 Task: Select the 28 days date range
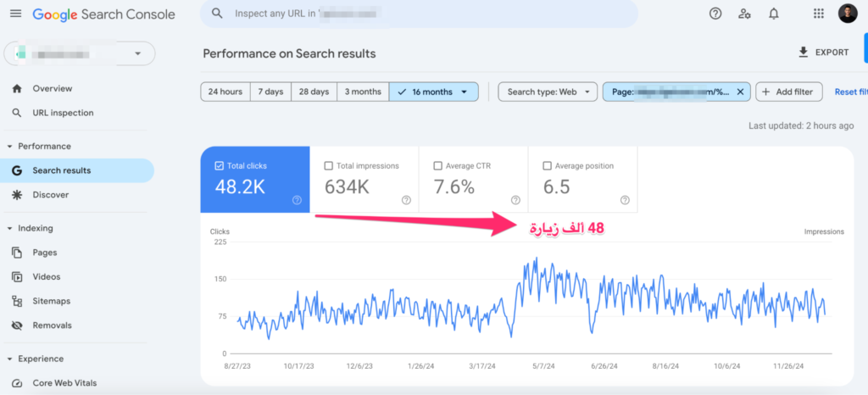[313, 92]
